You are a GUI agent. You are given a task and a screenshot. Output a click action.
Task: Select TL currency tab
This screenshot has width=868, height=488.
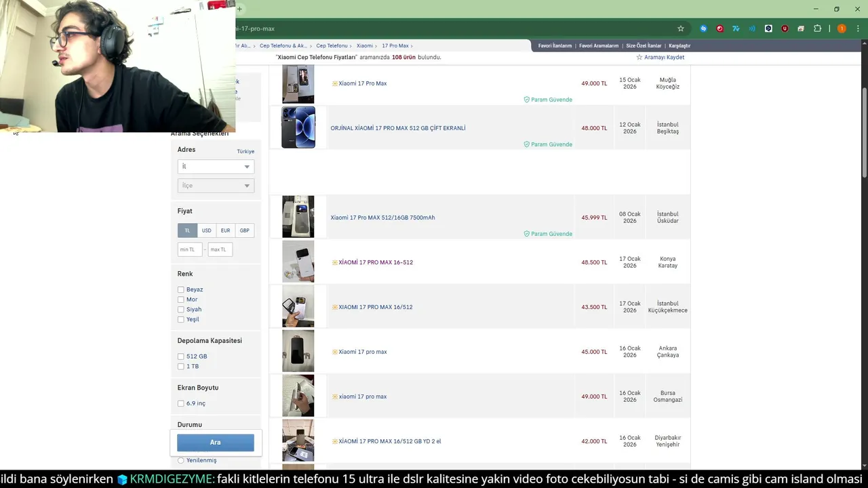tap(187, 230)
